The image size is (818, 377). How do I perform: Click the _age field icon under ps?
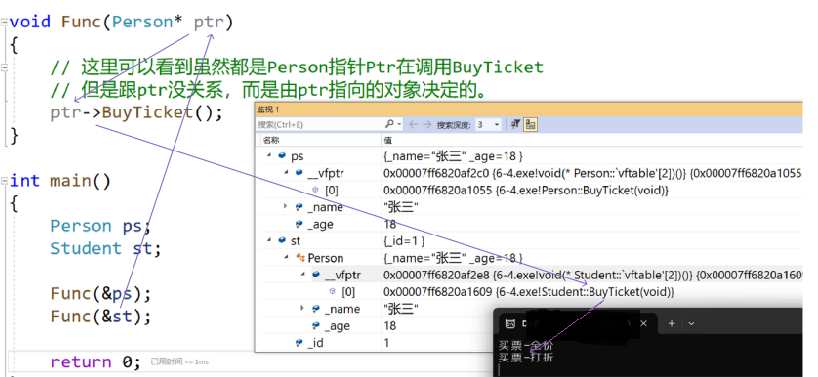point(299,224)
